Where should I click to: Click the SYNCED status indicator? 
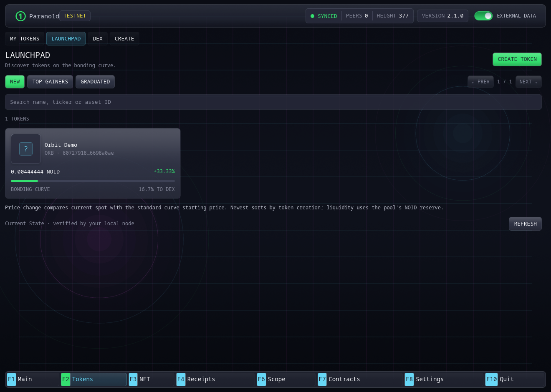click(x=324, y=16)
